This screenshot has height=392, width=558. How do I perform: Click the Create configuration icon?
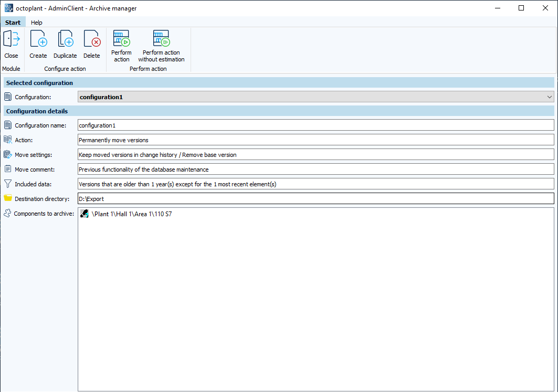[x=38, y=38]
